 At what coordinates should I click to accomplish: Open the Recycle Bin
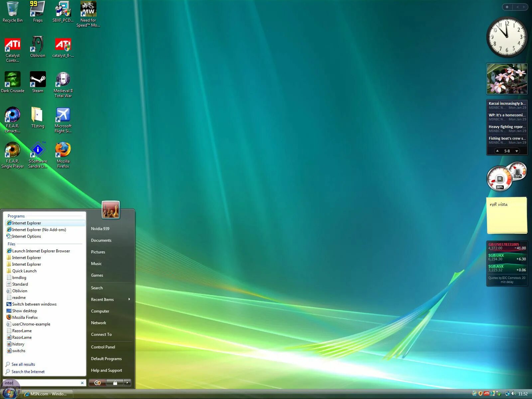(x=13, y=8)
